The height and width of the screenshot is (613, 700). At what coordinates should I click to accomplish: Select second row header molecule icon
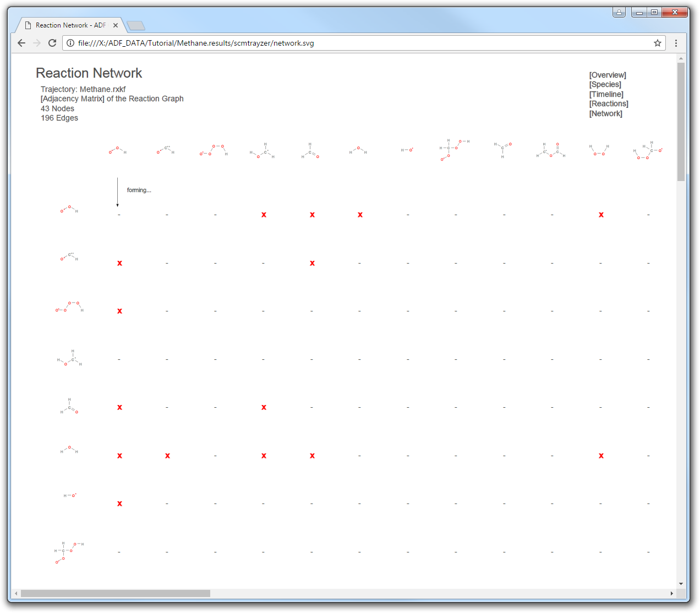[69, 257]
